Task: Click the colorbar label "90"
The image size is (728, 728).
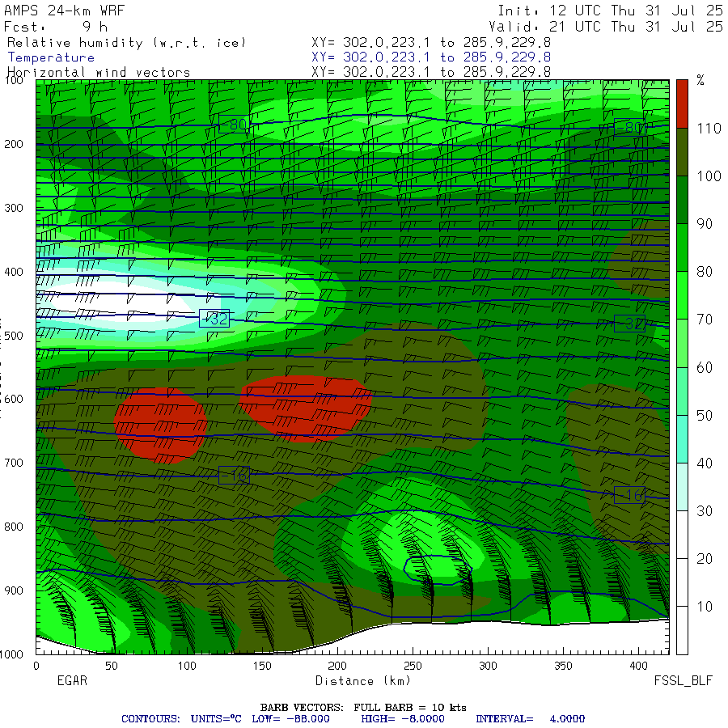Action: [705, 224]
